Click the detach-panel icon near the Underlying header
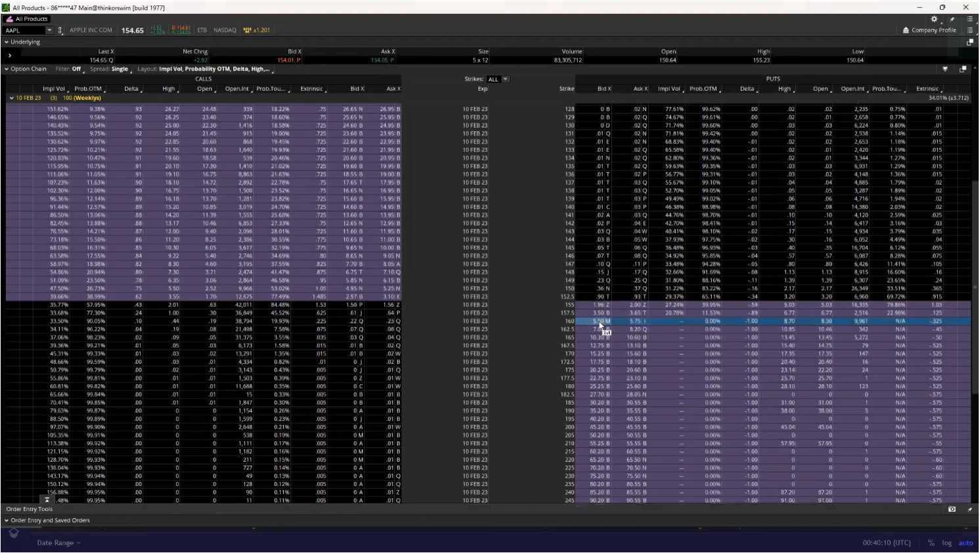This screenshot has height=553, width=980. tap(971, 41)
